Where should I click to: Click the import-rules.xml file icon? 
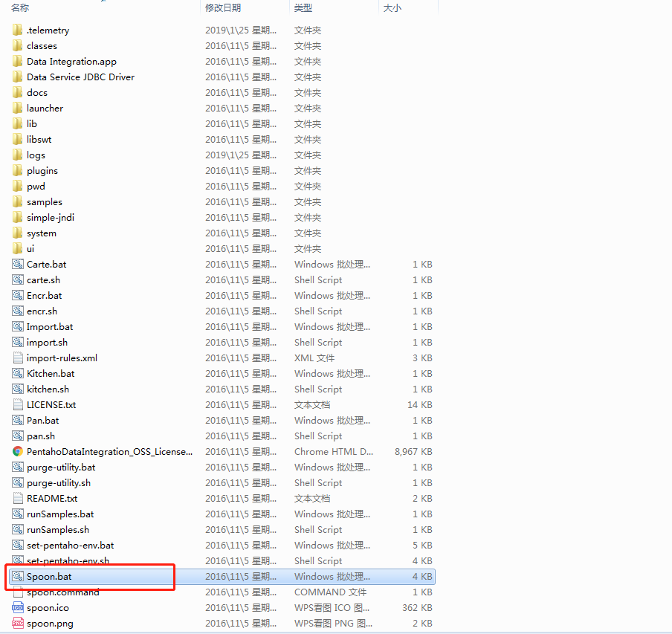click(x=18, y=358)
